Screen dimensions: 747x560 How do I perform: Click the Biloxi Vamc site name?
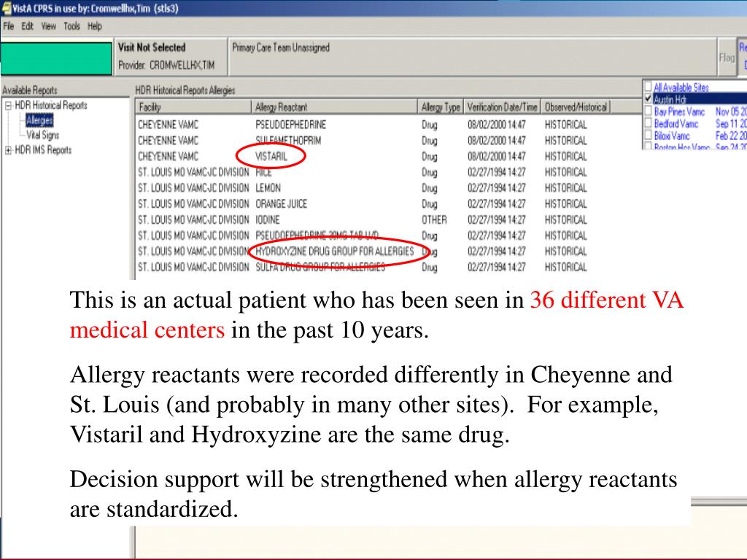[x=671, y=136]
